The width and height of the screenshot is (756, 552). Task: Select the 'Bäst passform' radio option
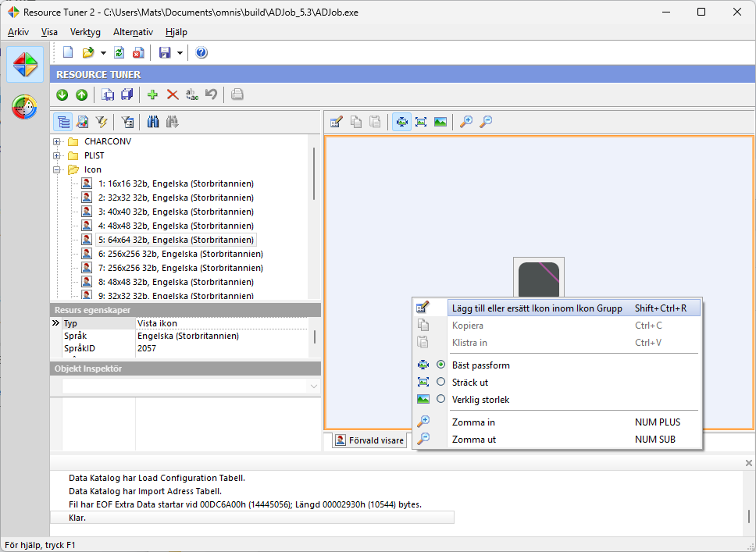440,365
